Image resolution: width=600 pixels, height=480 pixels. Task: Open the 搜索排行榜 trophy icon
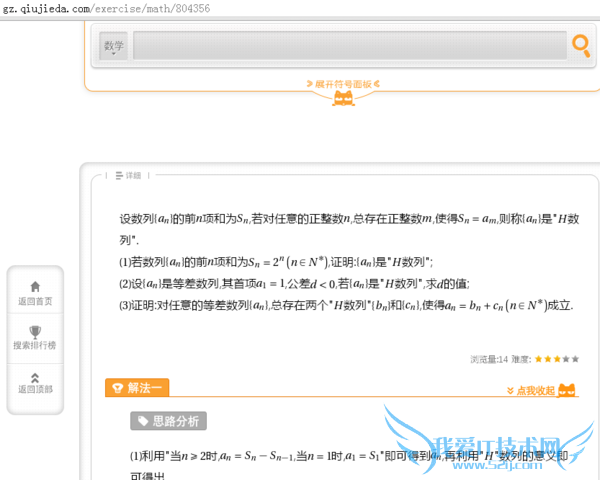pyautogui.click(x=35, y=331)
